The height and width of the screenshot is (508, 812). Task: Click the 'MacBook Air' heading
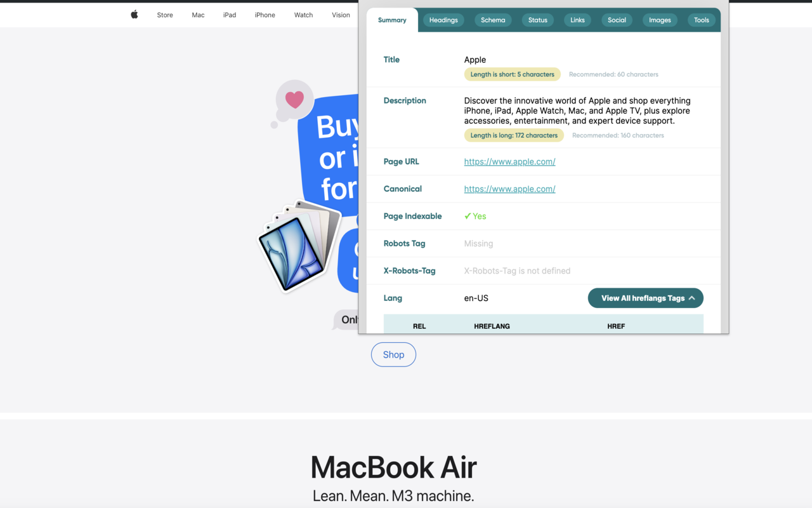pyautogui.click(x=393, y=467)
